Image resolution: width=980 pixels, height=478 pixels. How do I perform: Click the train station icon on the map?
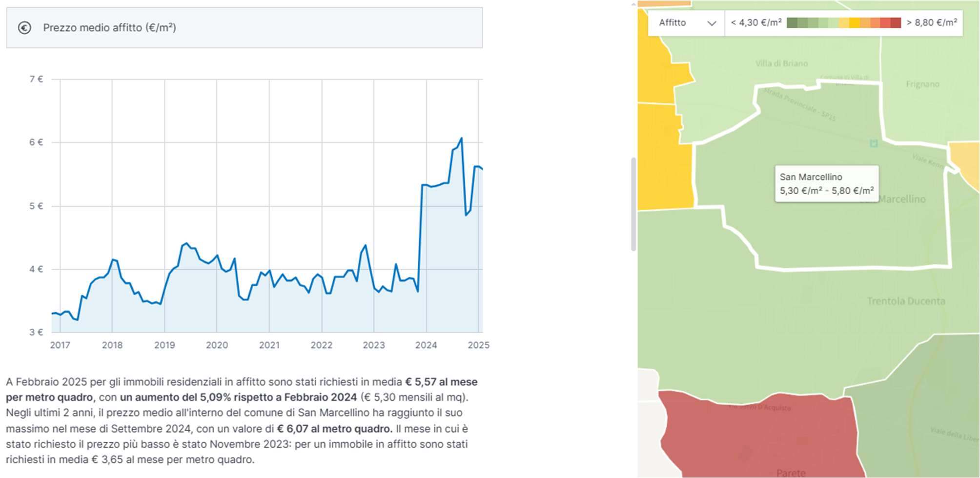pyautogui.click(x=874, y=143)
